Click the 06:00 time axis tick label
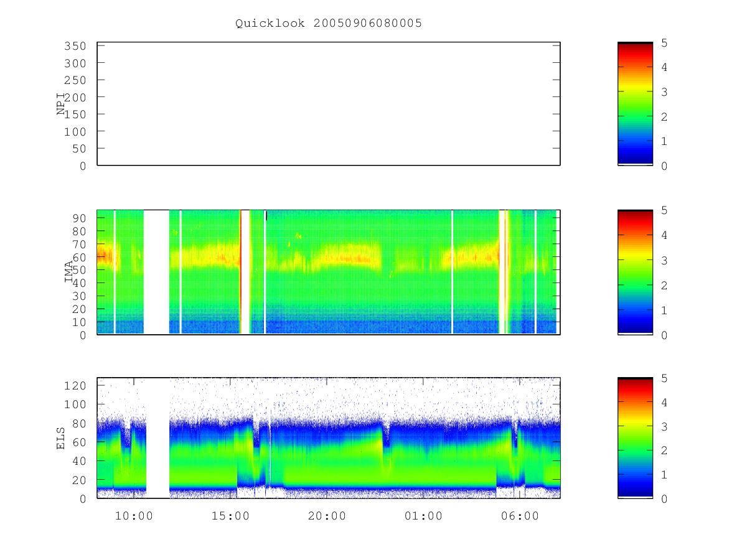 (x=520, y=516)
